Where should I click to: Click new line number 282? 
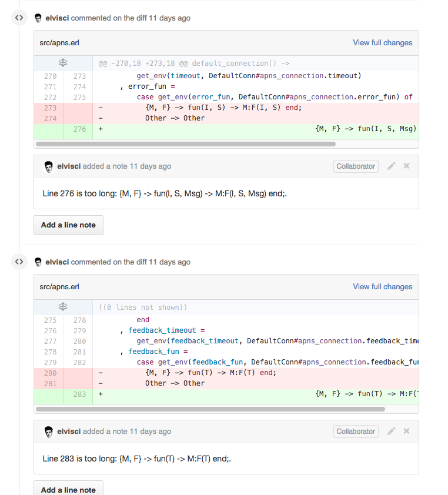tap(79, 363)
